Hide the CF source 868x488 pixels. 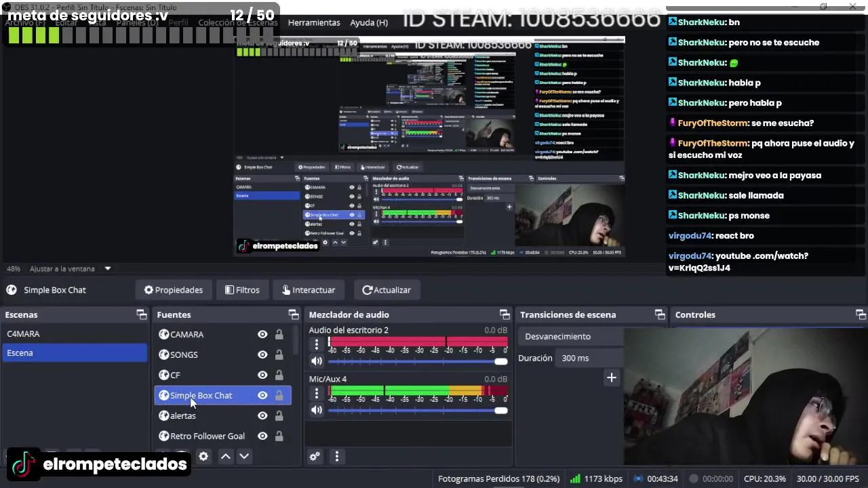tap(262, 375)
